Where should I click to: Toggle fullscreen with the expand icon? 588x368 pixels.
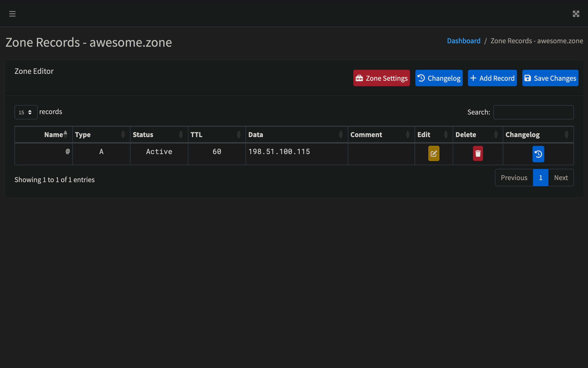click(576, 14)
